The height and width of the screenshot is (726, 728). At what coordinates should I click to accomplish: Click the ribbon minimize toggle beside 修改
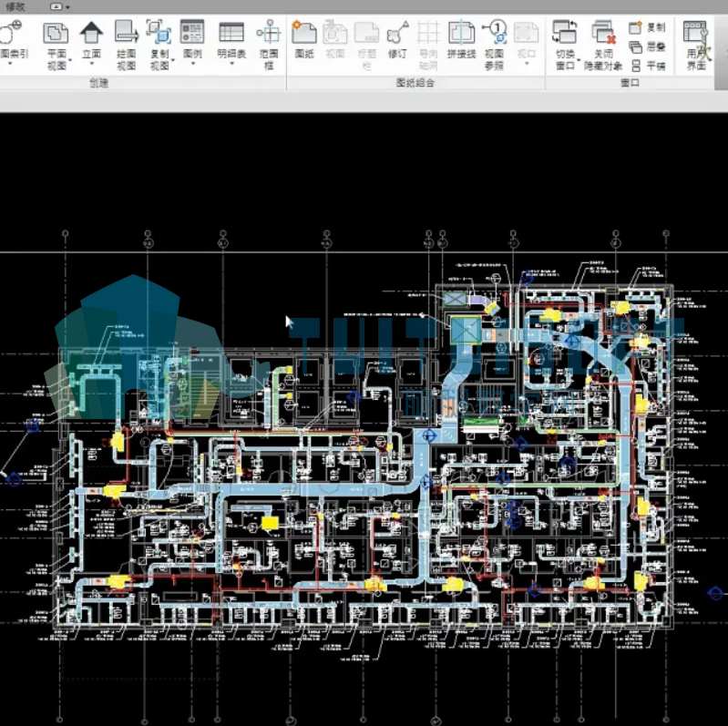pos(56,6)
